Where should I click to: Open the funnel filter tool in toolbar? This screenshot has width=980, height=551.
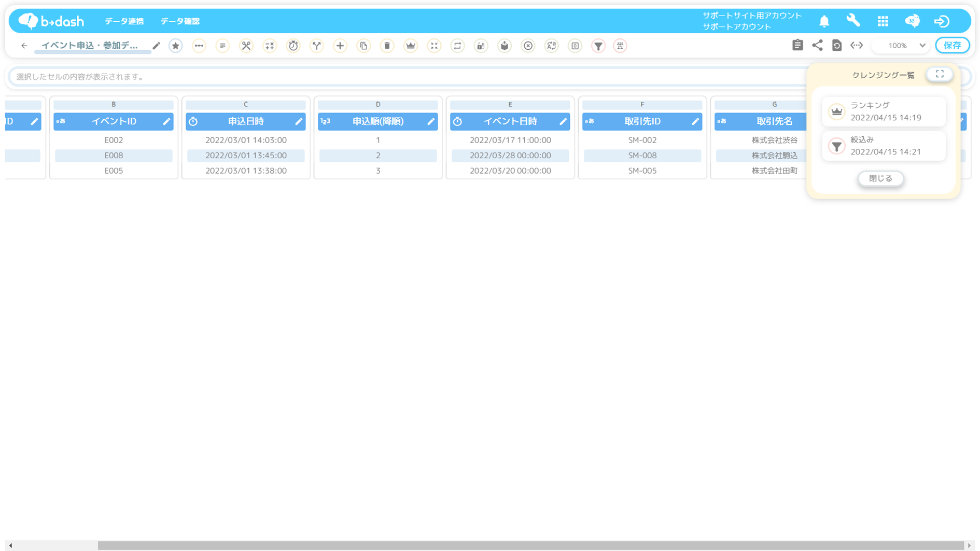(x=598, y=46)
